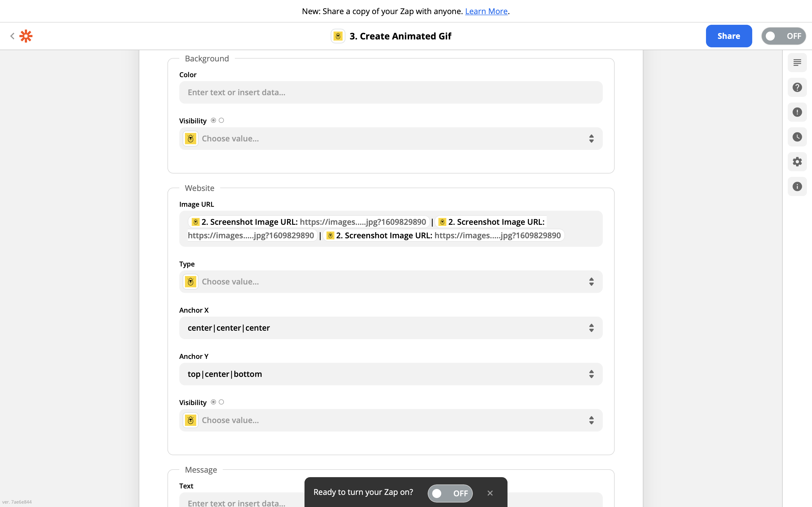Open the notes outline icon in right sidebar
This screenshot has height=507, width=812.
pyautogui.click(x=797, y=62)
